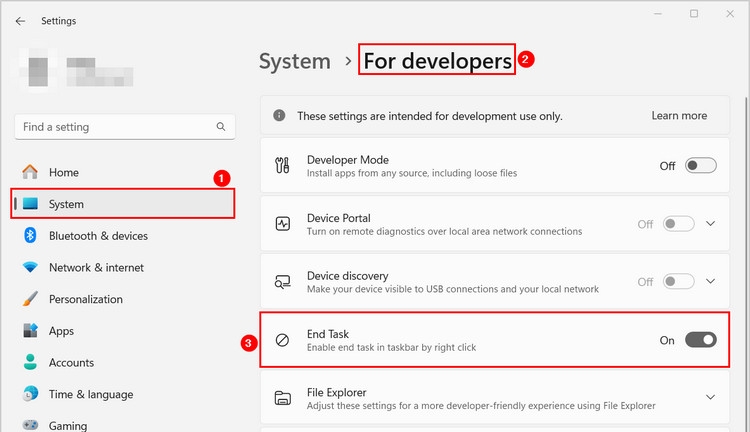
Task: Click 'Enable end task in taskbar by right click'
Action: 391,347
